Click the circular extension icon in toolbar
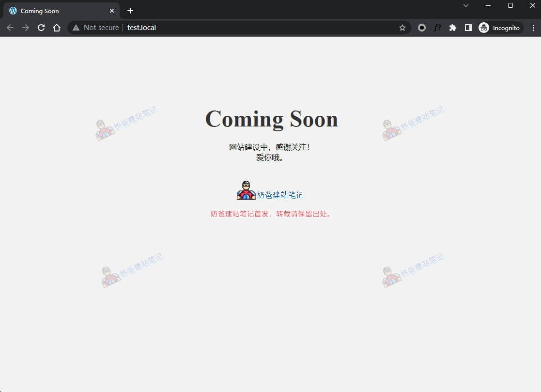The height and width of the screenshot is (392, 541). click(421, 28)
